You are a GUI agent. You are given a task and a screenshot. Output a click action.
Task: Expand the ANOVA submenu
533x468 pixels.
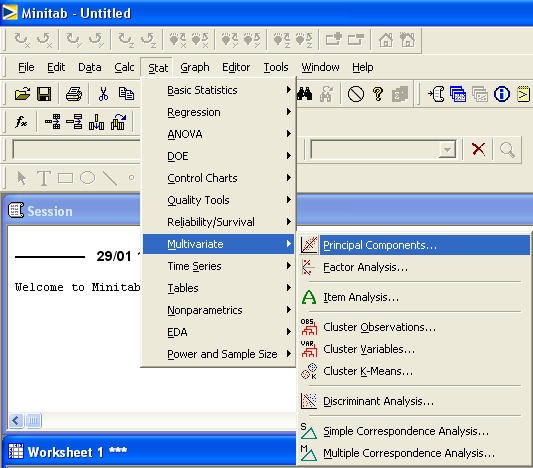(x=218, y=134)
